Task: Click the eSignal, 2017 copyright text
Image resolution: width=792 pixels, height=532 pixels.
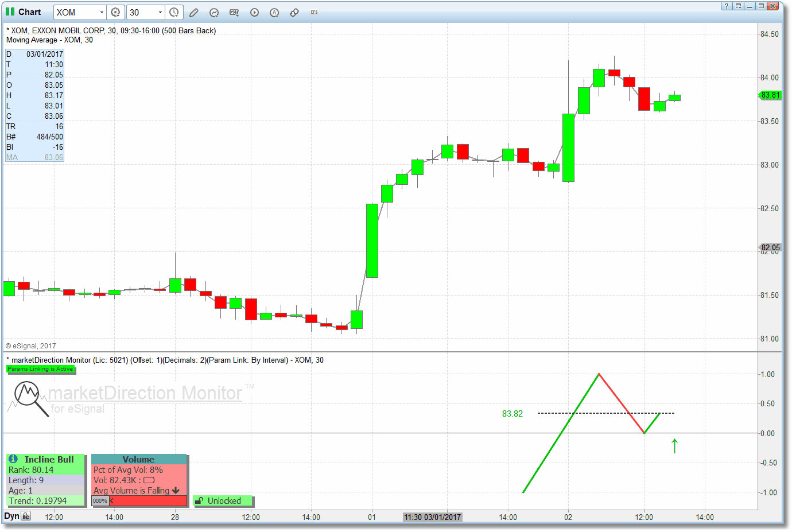Action: click(x=31, y=346)
